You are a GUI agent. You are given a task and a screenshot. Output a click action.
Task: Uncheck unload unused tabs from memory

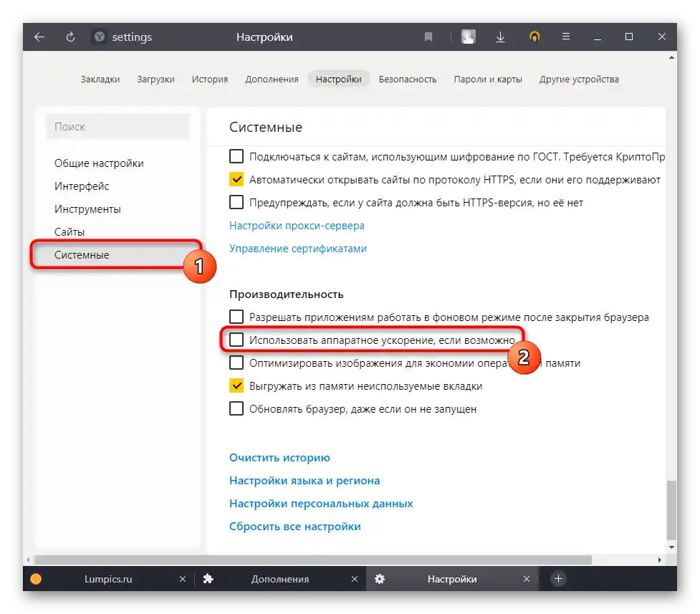click(236, 385)
